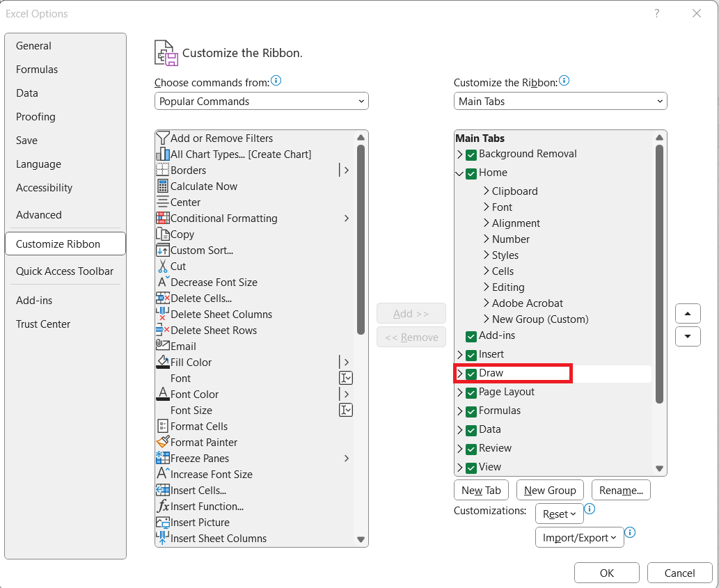Select the Increase Font Size icon
This screenshot has height=588, width=719.
[164, 473]
